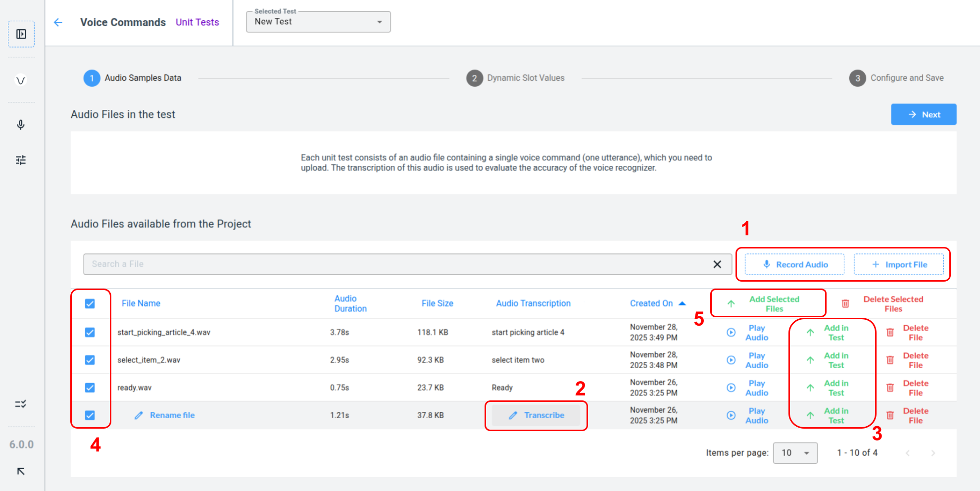Viewport: 980px width, 491px height.
Task: Click trash icon for Delete Selected Files
Action: [x=845, y=304]
